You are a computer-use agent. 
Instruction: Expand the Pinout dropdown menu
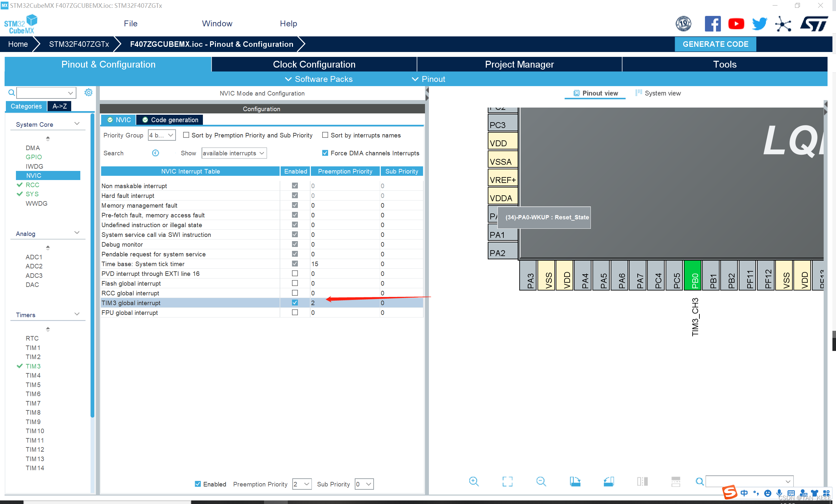(x=429, y=79)
